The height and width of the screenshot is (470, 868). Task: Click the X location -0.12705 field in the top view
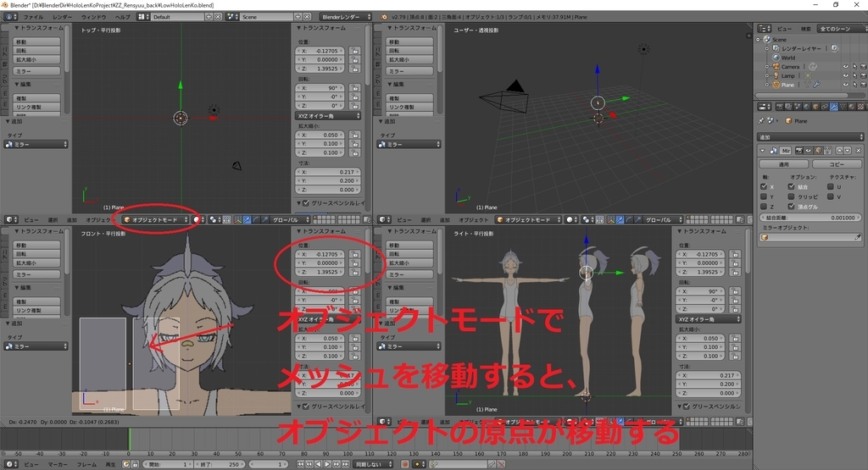point(320,51)
